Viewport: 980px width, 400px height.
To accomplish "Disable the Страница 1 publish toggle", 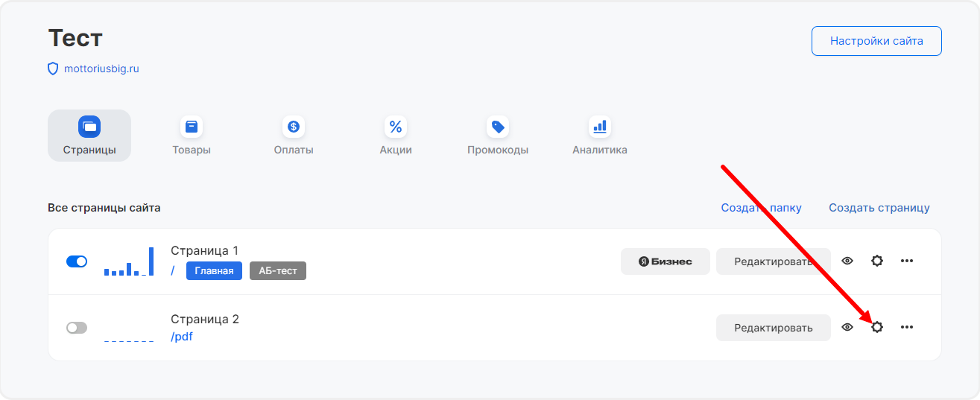I will (77, 261).
